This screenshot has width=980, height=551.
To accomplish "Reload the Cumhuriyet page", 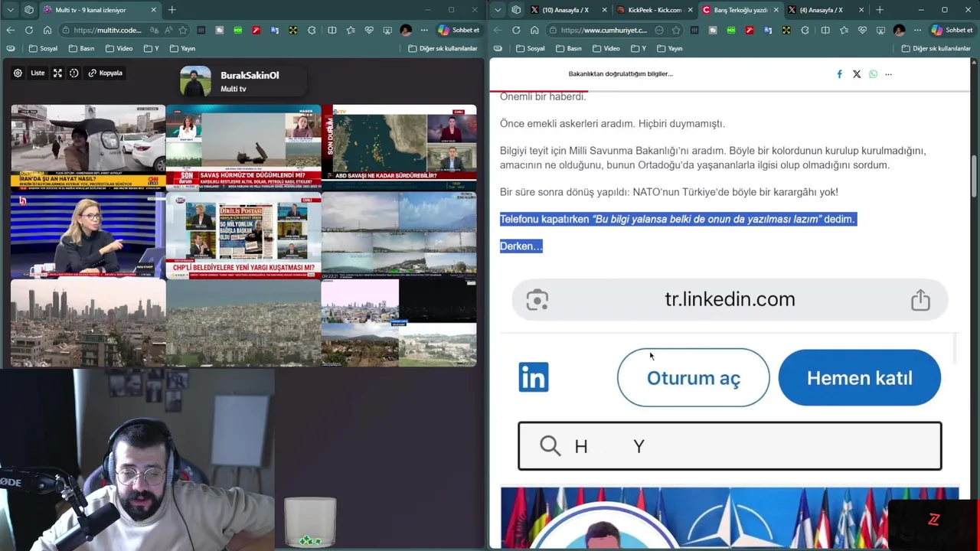I will [516, 30].
